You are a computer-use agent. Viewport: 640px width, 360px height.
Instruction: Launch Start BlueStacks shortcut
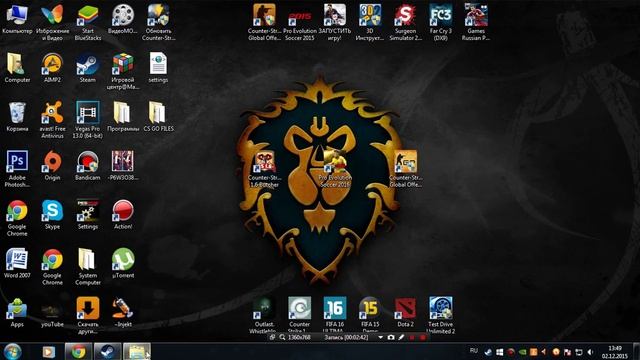point(88,22)
